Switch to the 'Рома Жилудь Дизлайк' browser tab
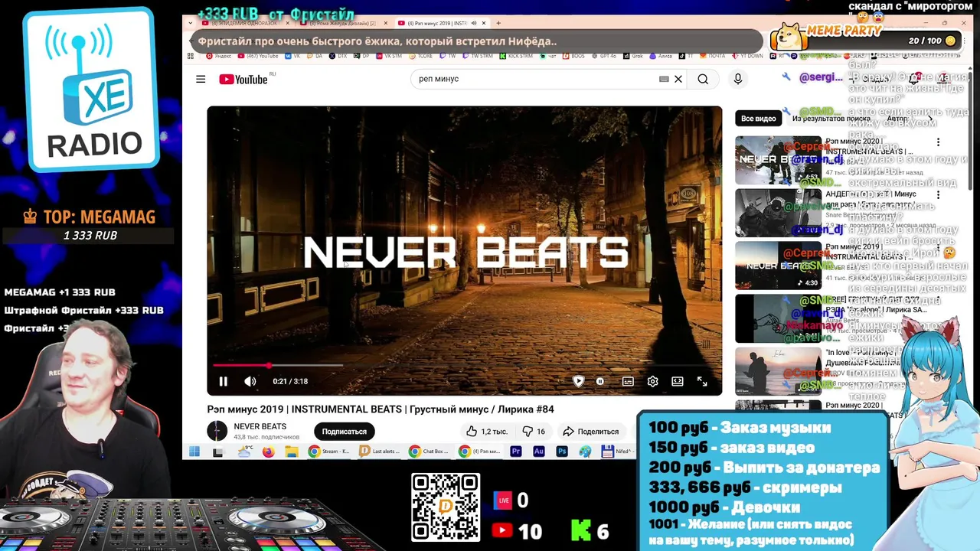 point(342,23)
